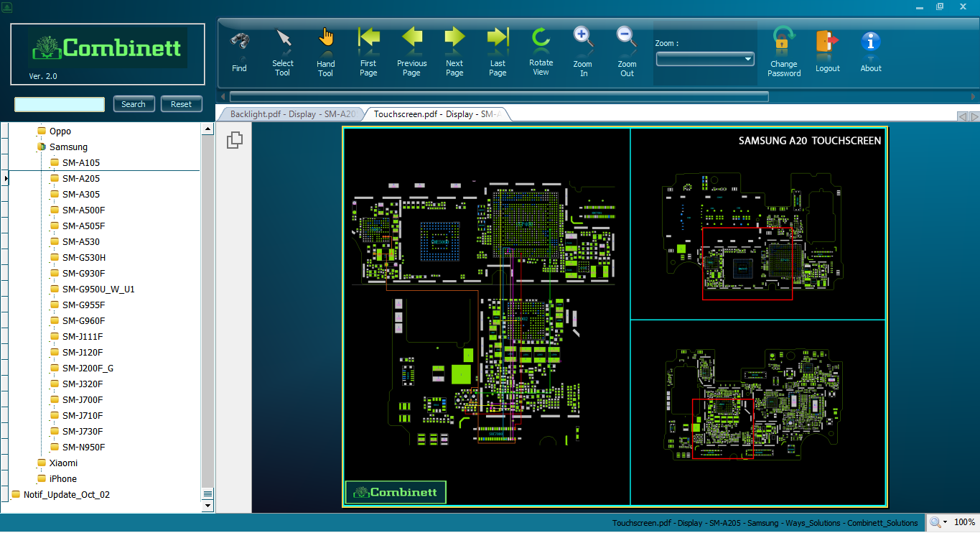Click the copy pages icon beside the document
This screenshot has height=533, width=980.
coord(234,140)
